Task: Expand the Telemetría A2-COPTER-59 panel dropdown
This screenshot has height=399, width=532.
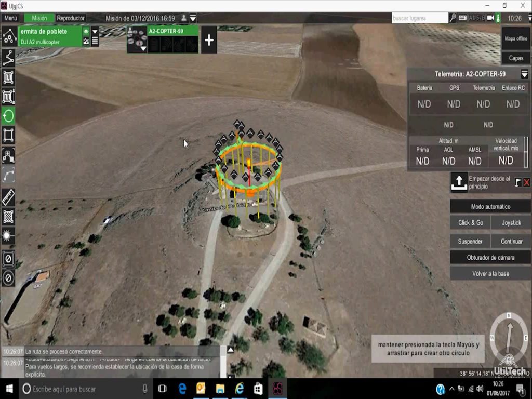Action: (x=524, y=74)
